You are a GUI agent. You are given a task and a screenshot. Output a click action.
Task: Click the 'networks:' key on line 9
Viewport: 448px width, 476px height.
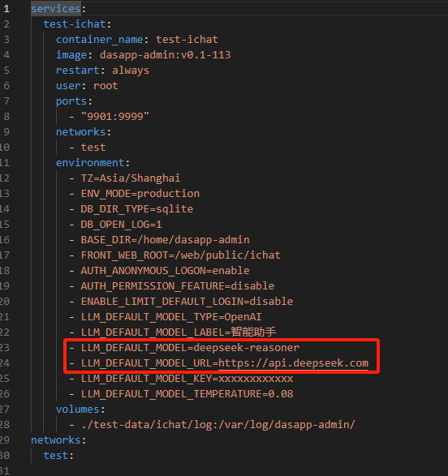coord(84,132)
